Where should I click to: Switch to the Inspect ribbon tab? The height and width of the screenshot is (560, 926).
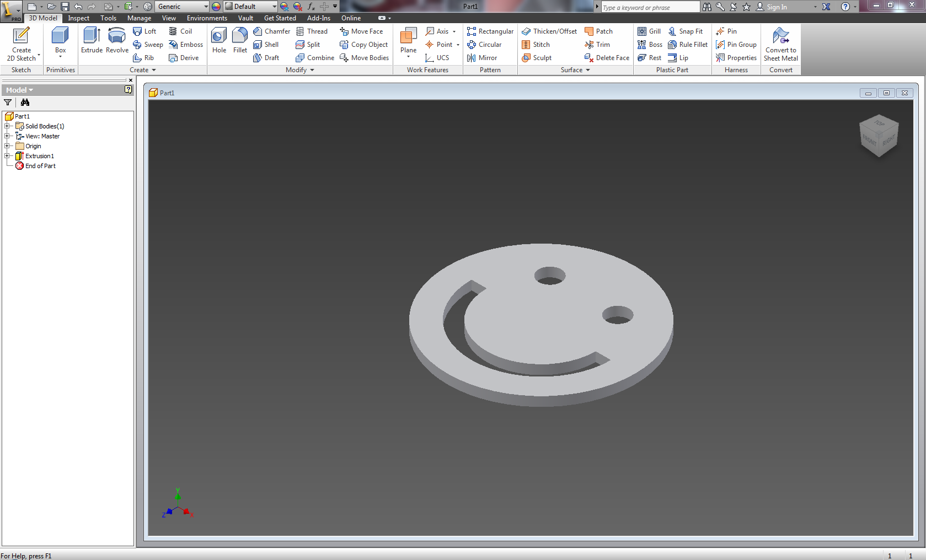[78, 18]
